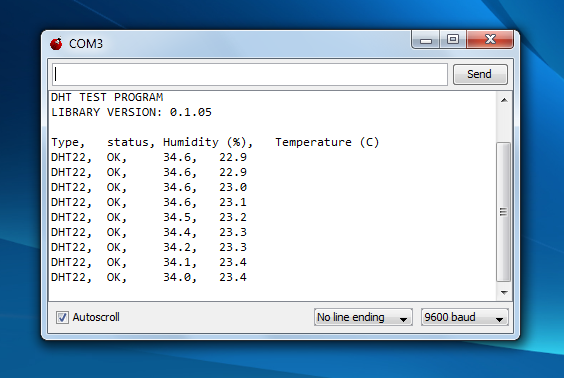Click the Autoscroll label text
The image size is (564, 378).
(x=96, y=317)
